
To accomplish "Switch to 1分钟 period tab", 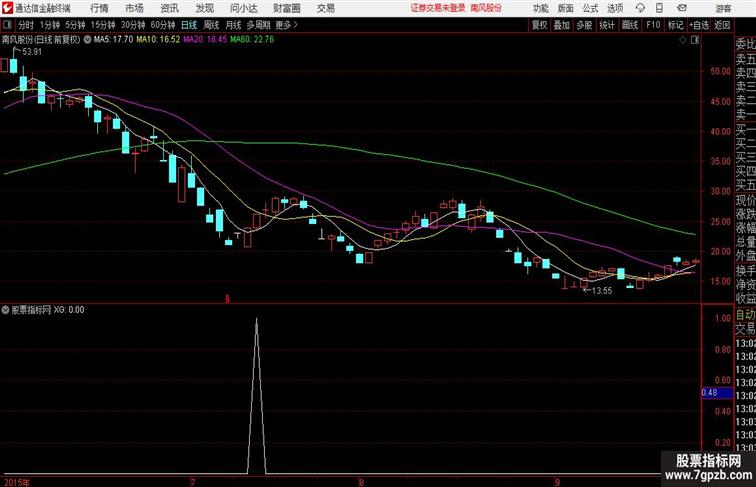I will (x=50, y=25).
